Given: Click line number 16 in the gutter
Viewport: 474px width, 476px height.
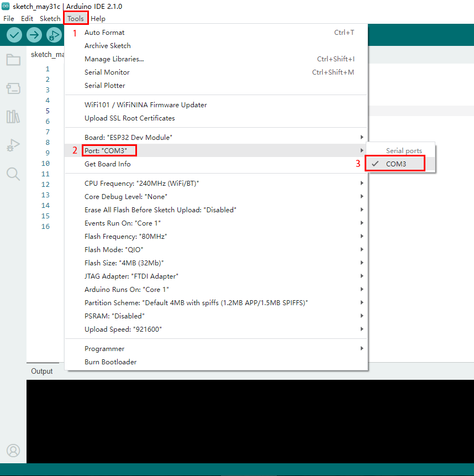Looking at the screenshot, I should [45, 227].
